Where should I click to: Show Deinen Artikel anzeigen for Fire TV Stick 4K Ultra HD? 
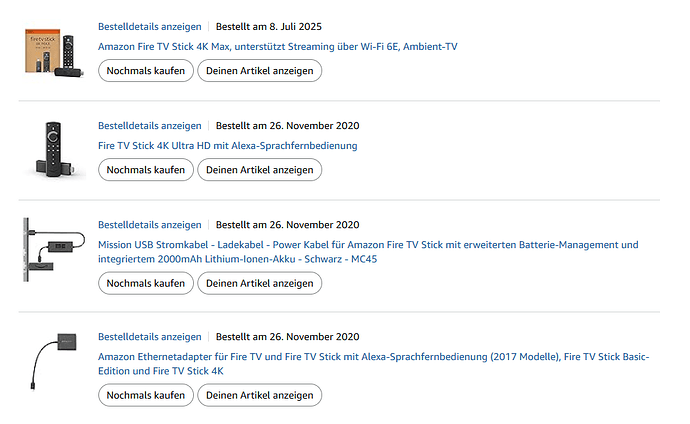pyautogui.click(x=259, y=170)
